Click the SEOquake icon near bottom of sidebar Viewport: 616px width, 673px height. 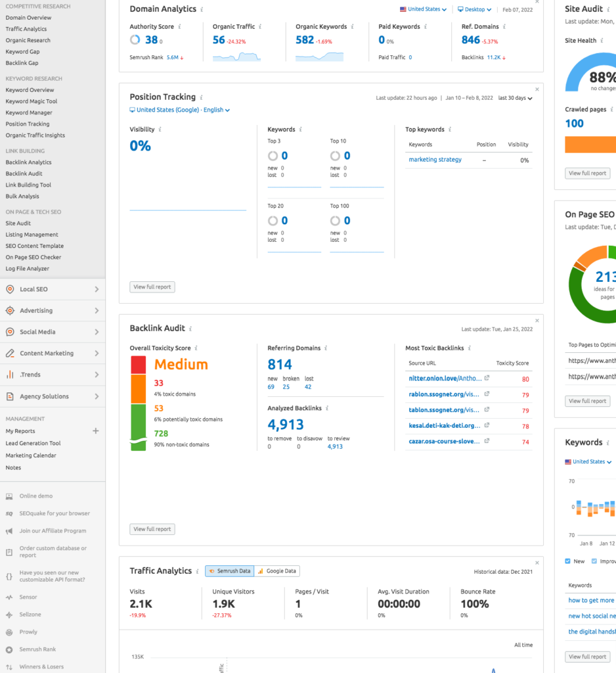tap(9, 513)
